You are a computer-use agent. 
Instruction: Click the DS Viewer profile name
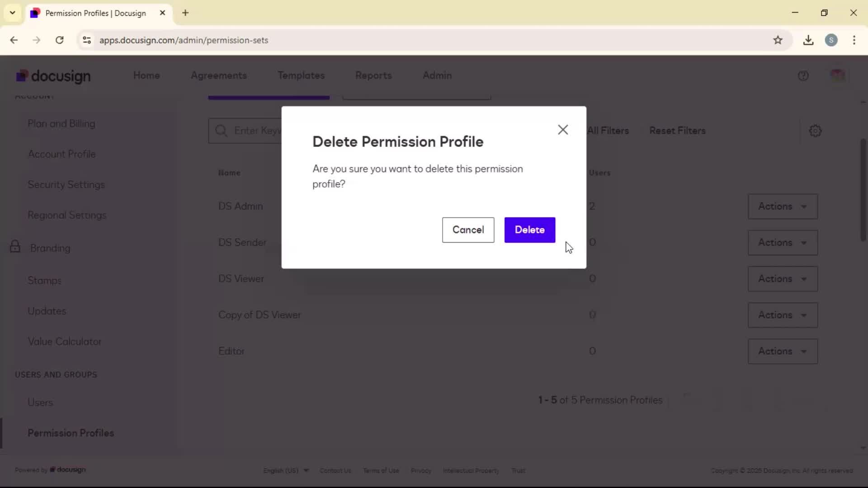pos(241,279)
